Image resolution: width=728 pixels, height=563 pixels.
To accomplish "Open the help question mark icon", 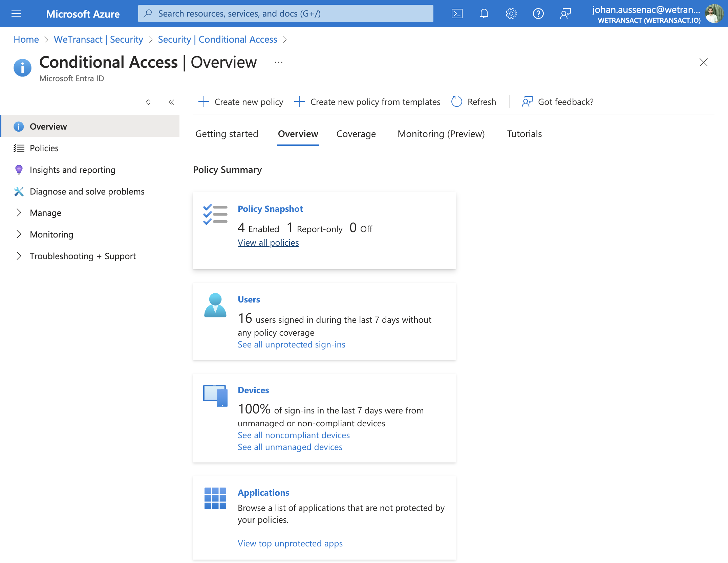I will (x=538, y=14).
